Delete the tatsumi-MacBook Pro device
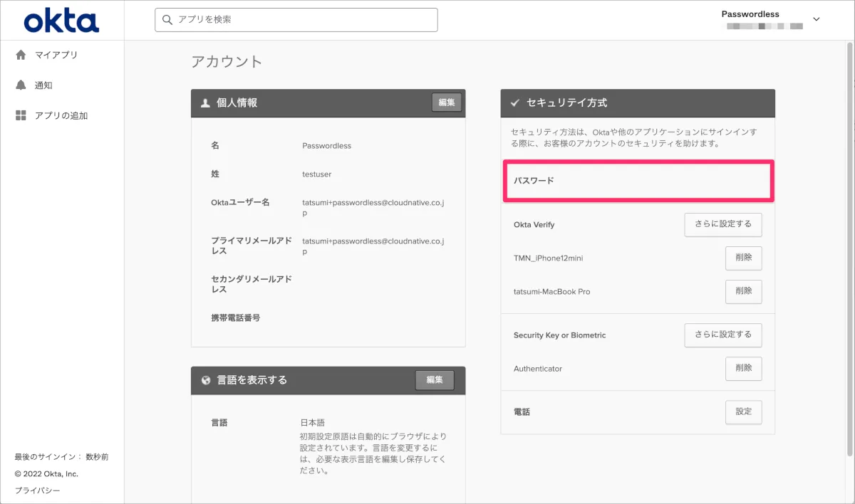855x504 pixels. pos(743,291)
